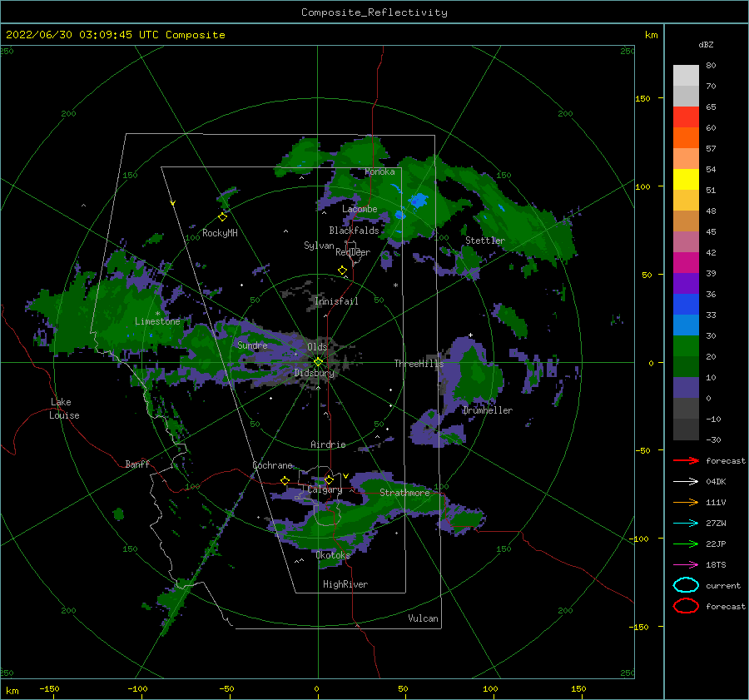
Task: Click the Okotoks label
Action: [333, 554]
